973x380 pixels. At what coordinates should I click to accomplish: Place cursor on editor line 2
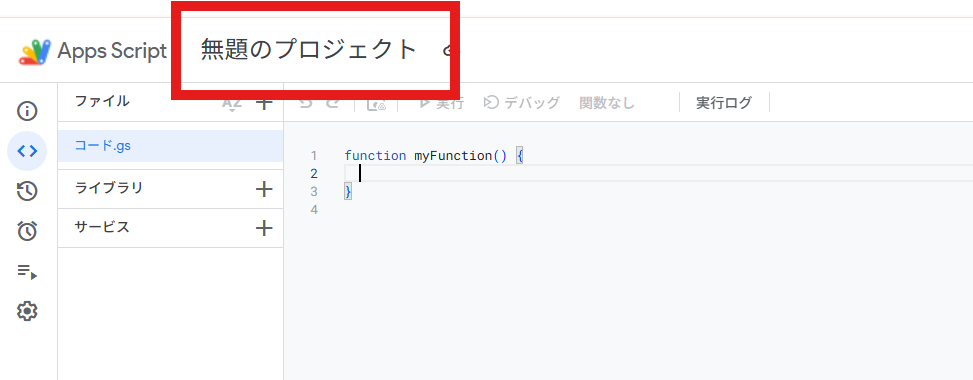[x=658, y=173]
